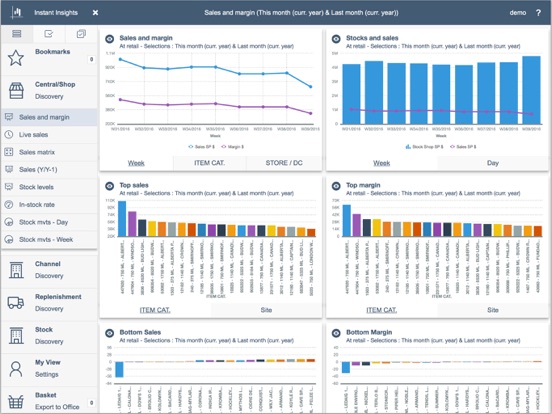
Task: Select ITEM CAT. tab in Top sales
Action: click(x=155, y=310)
